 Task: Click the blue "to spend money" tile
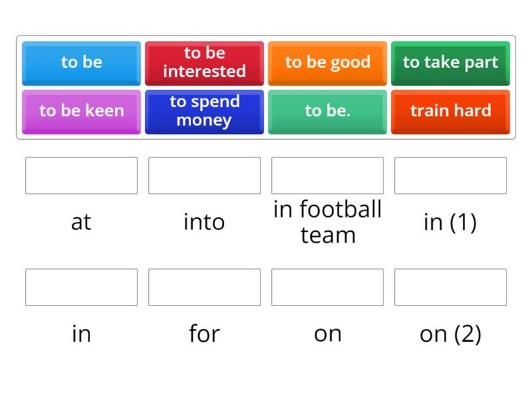[204, 111]
